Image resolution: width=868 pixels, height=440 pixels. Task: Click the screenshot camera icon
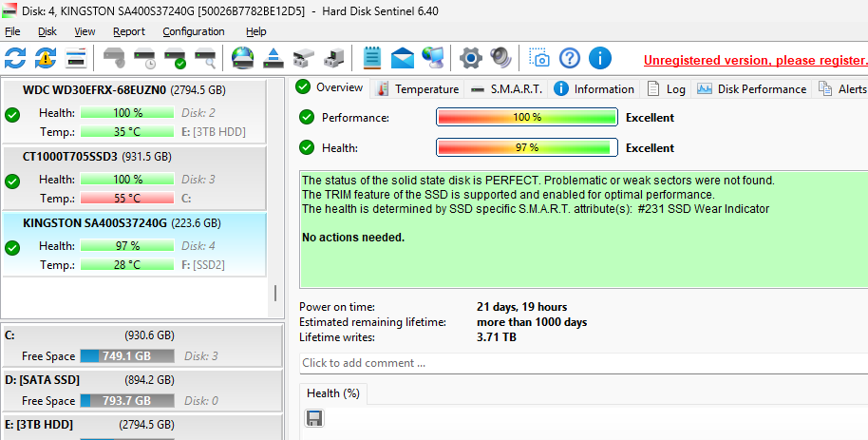point(539,58)
